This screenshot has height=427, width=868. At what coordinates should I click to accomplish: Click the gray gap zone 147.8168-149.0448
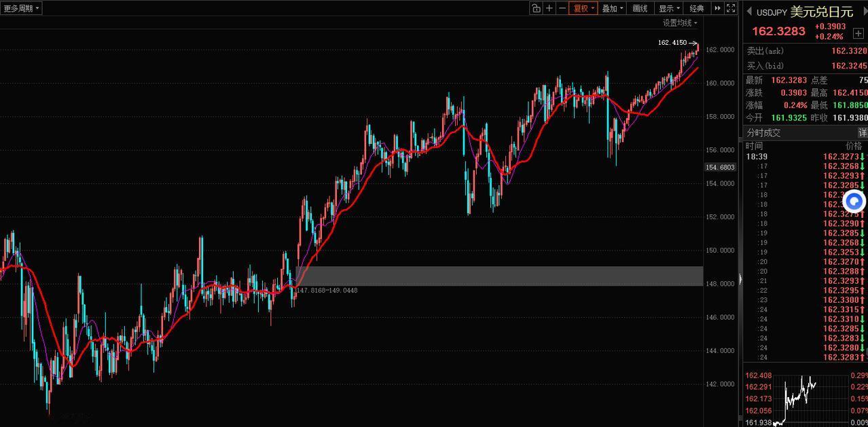click(x=499, y=276)
